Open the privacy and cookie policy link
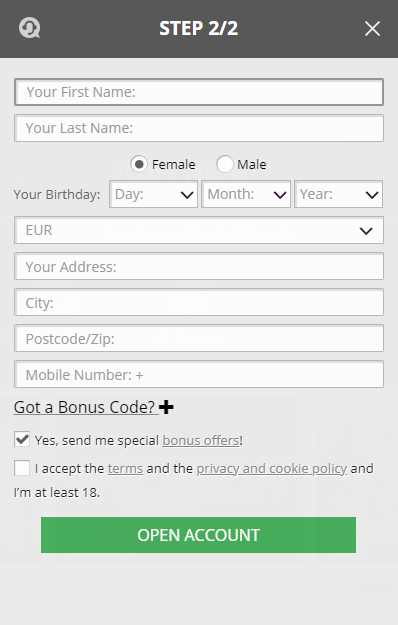Viewport: 398px width, 625px height. pos(272,468)
